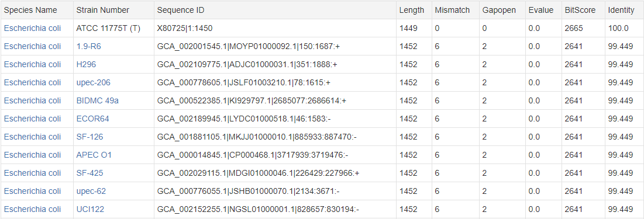Select sequence ID containing MDGI01000046.1
The image size is (644, 219).
click(259, 173)
